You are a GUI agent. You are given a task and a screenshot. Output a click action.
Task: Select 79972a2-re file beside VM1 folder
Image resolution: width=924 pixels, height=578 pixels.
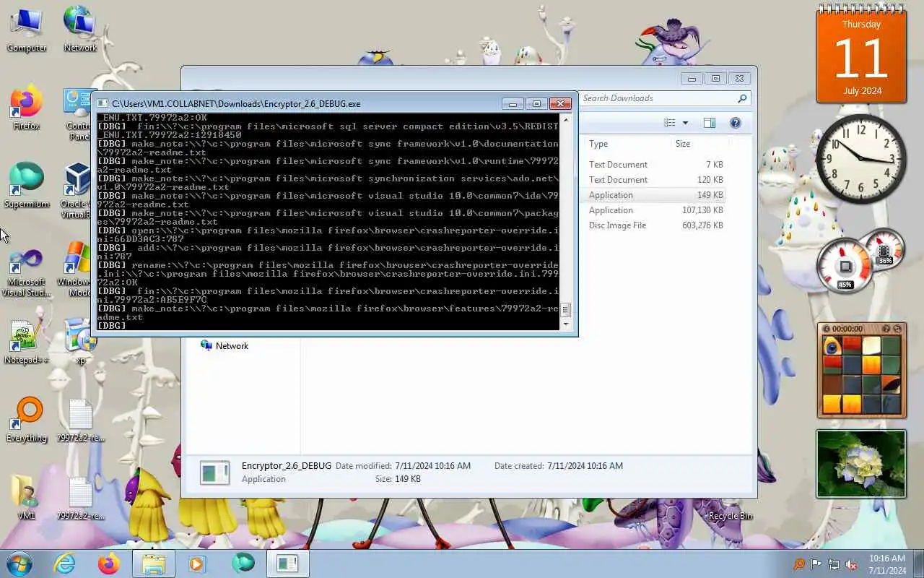point(80,499)
